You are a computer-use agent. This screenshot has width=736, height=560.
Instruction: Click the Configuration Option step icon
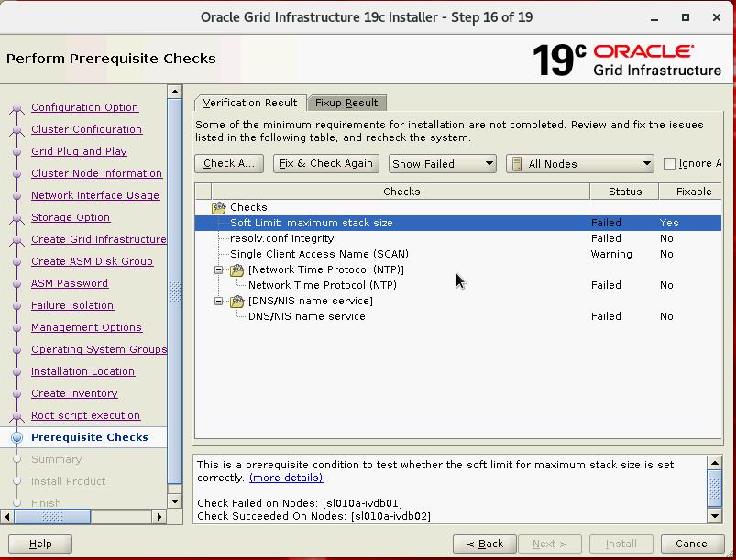[16, 108]
